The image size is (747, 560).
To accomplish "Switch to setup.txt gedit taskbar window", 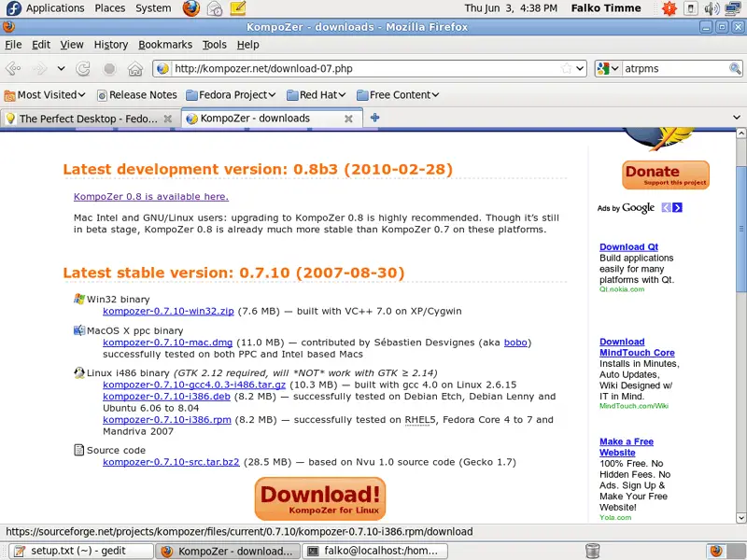I will (82, 551).
